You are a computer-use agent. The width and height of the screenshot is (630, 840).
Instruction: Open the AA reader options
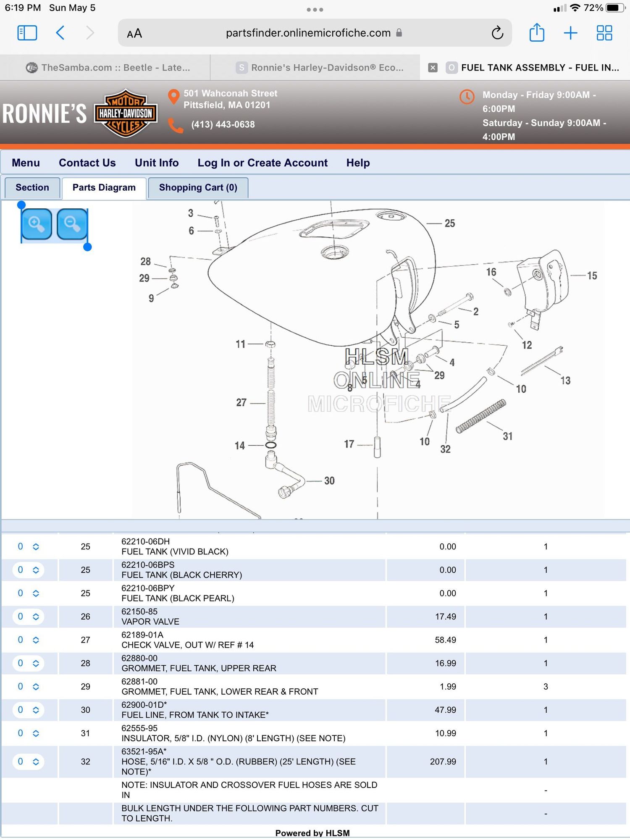coord(134,34)
